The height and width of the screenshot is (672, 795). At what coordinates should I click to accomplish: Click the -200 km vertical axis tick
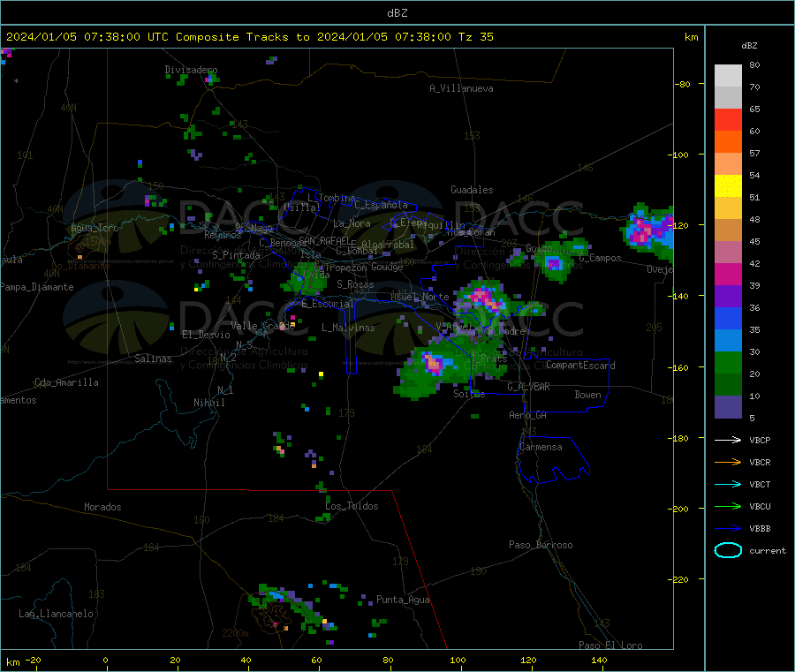679,509
